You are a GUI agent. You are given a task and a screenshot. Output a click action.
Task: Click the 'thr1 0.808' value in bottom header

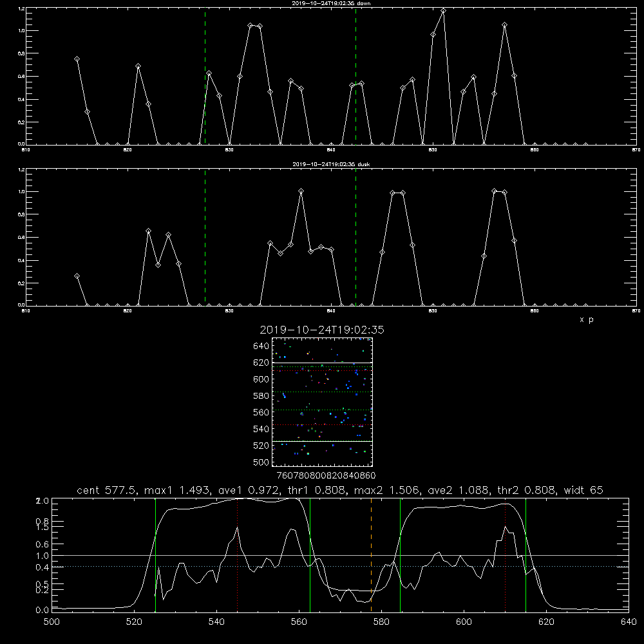coord(319,490)
